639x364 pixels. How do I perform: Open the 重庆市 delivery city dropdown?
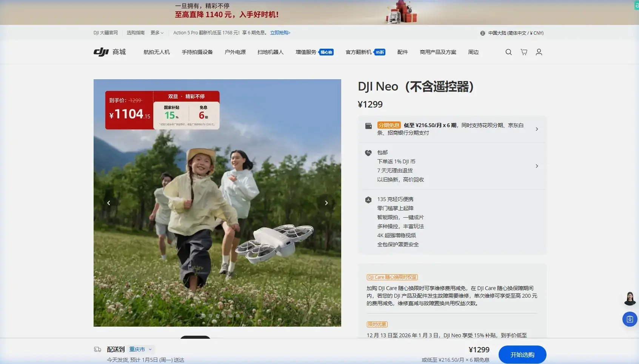(140, 349)
